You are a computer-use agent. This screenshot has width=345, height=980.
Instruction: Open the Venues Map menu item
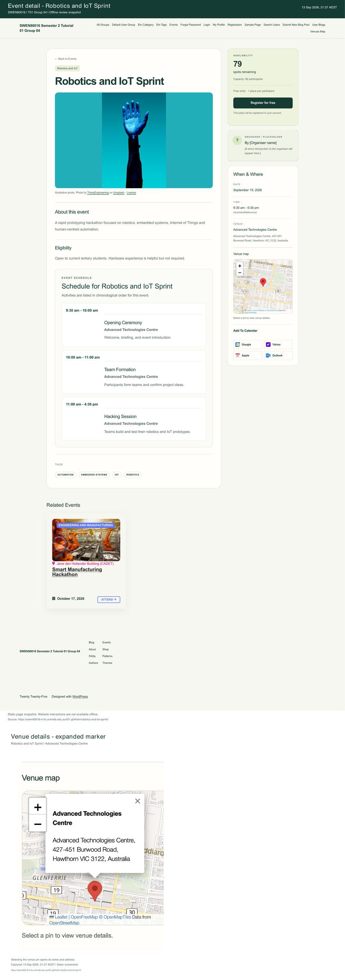coord(318,32)
